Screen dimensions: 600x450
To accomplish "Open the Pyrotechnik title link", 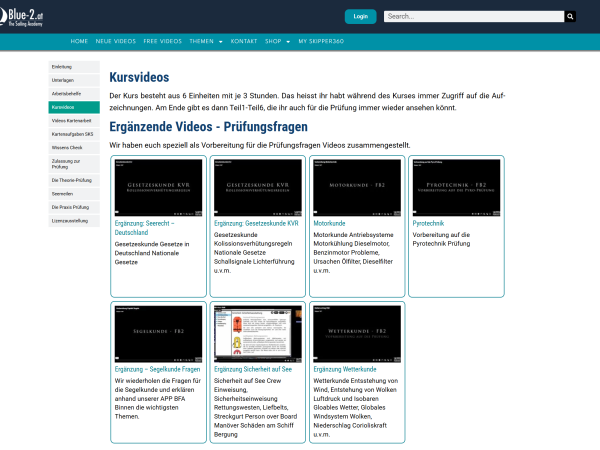I will tap(428, 223).
